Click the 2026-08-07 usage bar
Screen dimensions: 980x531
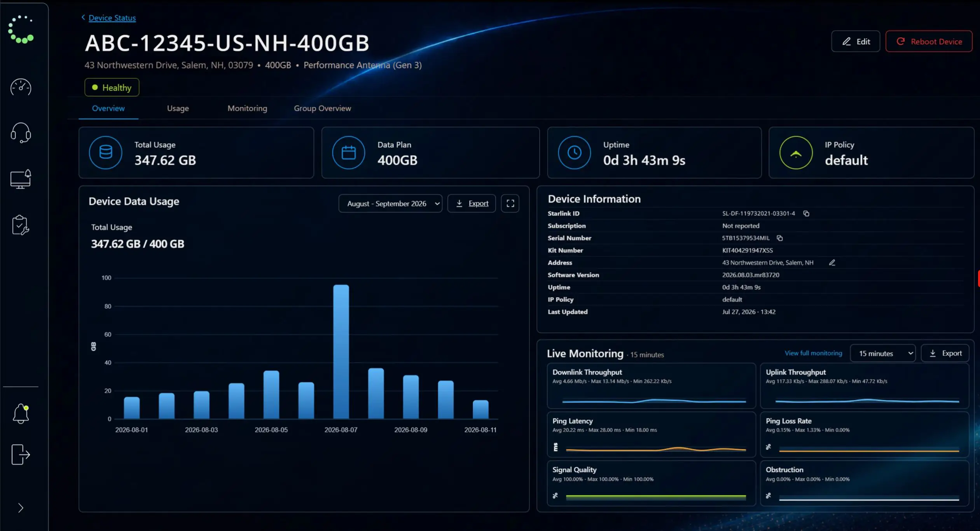click(341, 352)
